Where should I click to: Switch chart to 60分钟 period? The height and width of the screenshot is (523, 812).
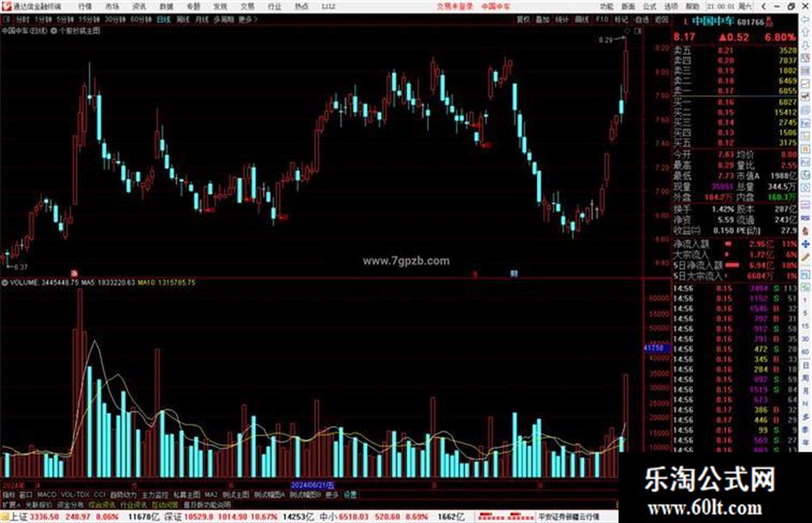tap(141, 19)
